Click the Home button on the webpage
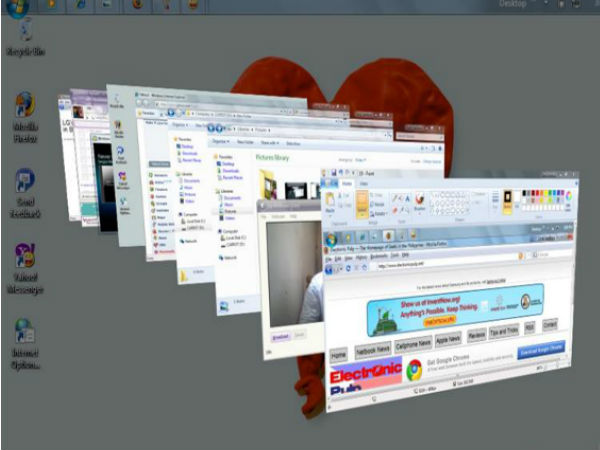The width and height of the screenshot is (600, 450). pyautogui.click(x=339, y=353)
